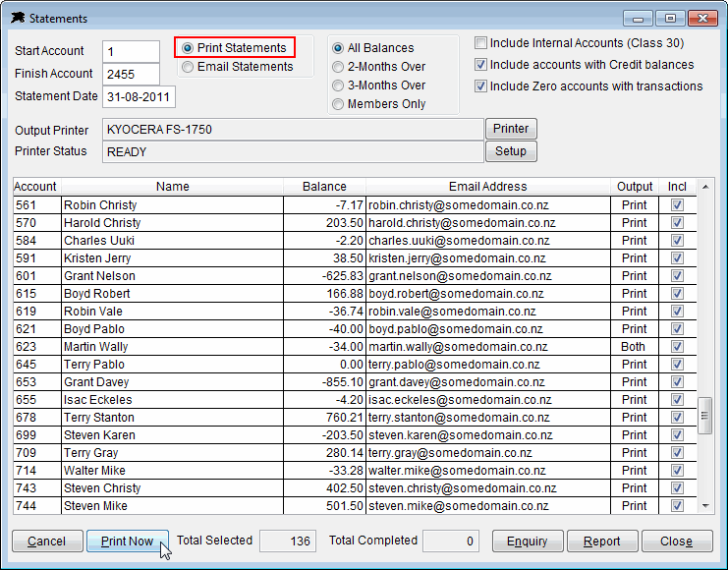Enable Include Internal Accounts (Class 30)

481,43
